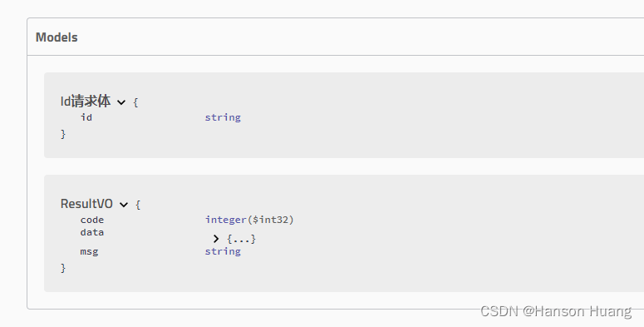Click the string type of id
The height and width of the screenshot is (327, 644).
[223, 117]
